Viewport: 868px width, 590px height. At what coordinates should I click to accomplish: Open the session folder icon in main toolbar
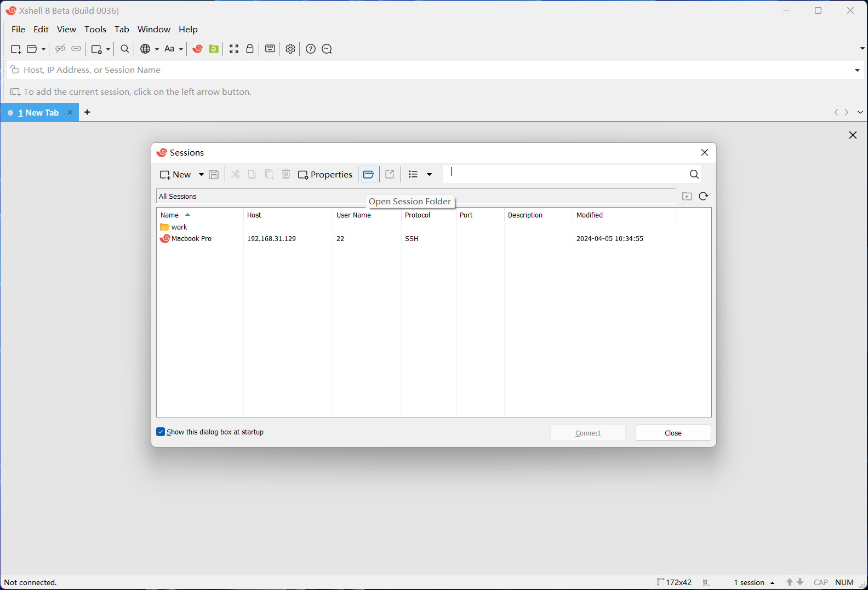click(32, 49)
